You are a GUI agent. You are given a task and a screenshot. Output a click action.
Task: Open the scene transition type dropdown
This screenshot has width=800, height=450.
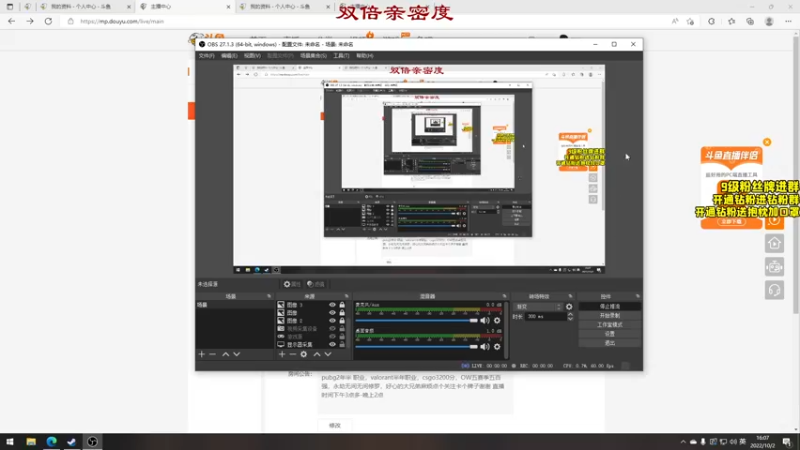538,307
